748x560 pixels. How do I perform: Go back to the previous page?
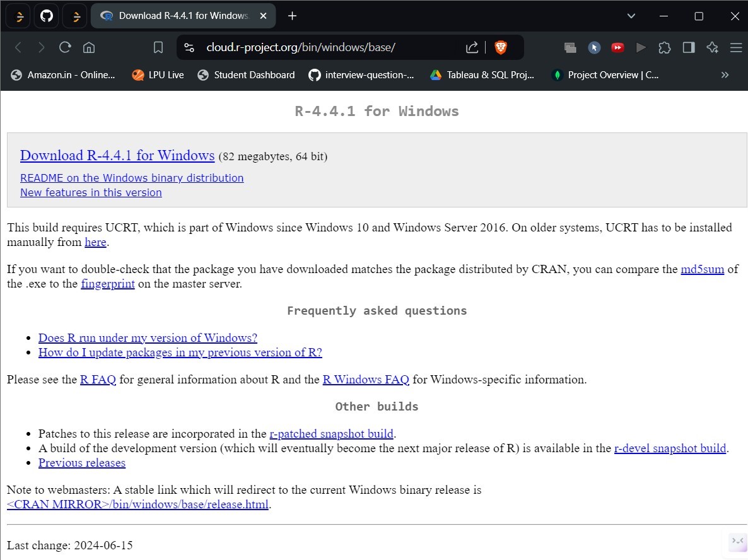pos(18,47)
